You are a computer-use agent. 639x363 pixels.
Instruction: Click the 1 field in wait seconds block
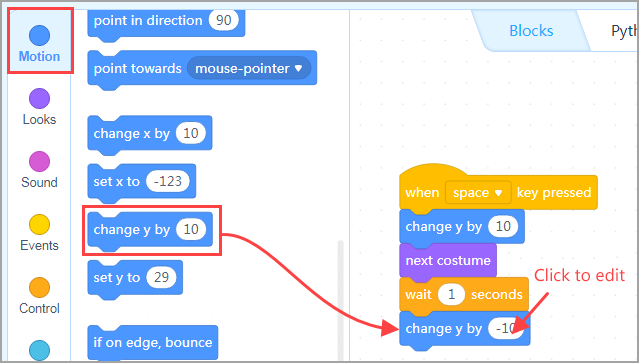click(x=451, y=295)
